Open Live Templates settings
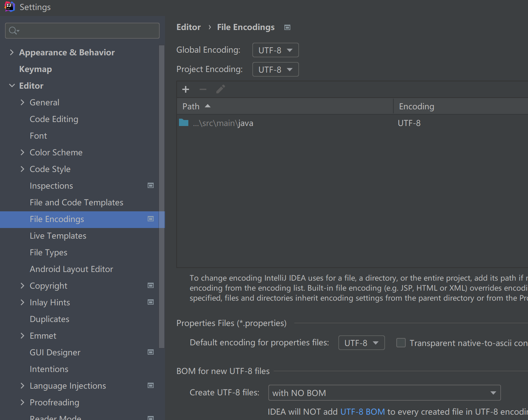This screenshot has width=528, height=420. [x=58, y=236]
